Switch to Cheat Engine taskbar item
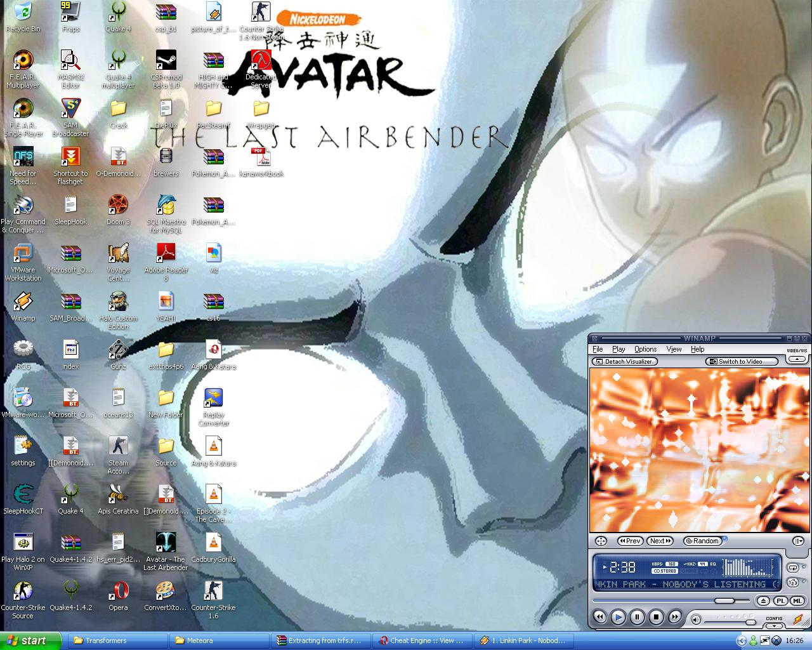This screenshot has height=650, width=812. [422, 640]
